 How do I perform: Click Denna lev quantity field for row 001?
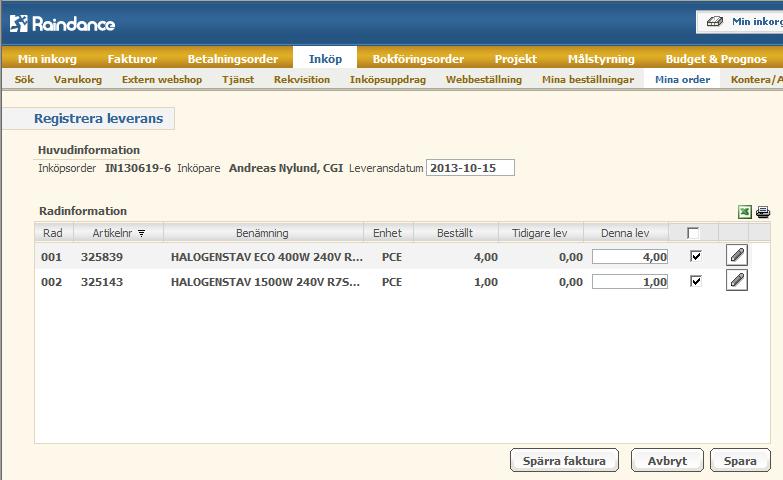click(x=630, y=257)
